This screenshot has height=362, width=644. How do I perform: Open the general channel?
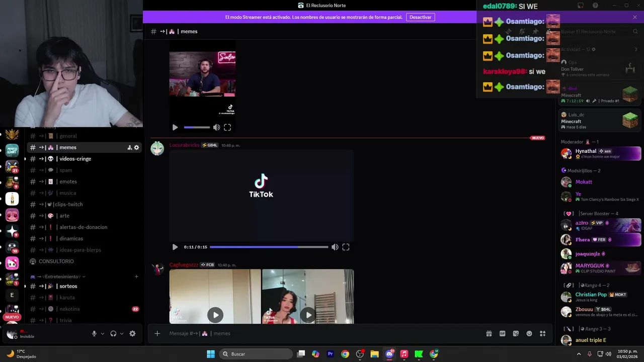[84, 136]
